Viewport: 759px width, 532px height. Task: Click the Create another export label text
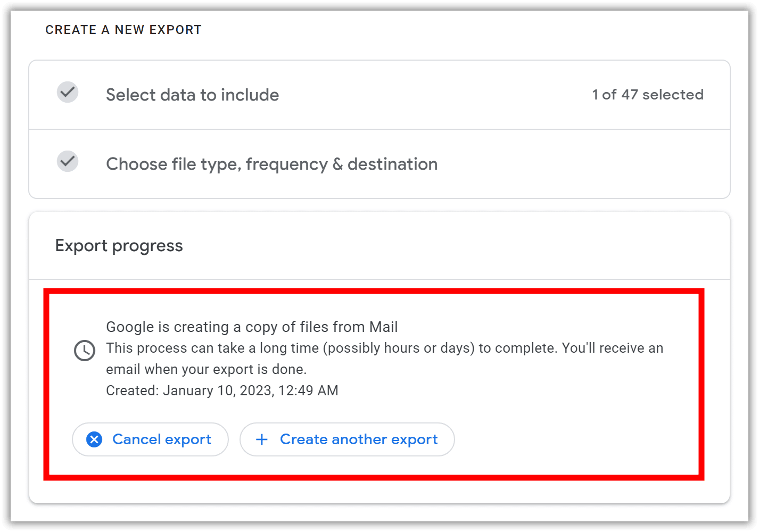pos(359,439)
